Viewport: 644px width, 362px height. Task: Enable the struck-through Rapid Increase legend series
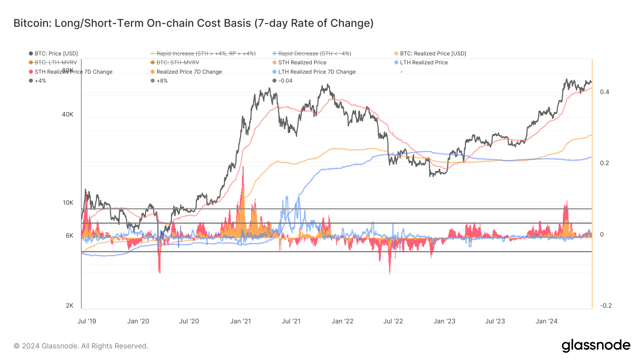pyautogui.click(x=206, y=54)
